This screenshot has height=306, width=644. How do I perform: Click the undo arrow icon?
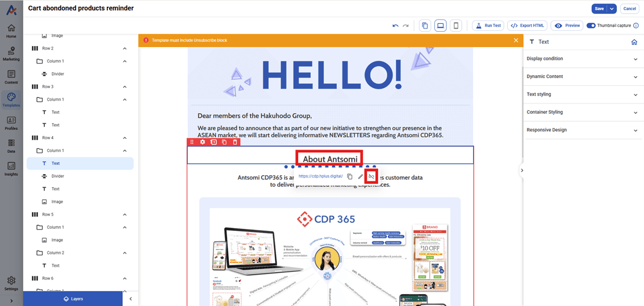point(395,26)
